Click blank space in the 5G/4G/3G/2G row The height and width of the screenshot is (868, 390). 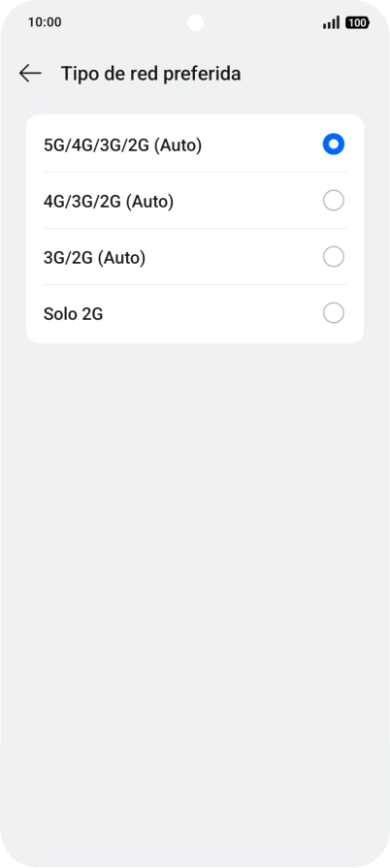point(260,145)
